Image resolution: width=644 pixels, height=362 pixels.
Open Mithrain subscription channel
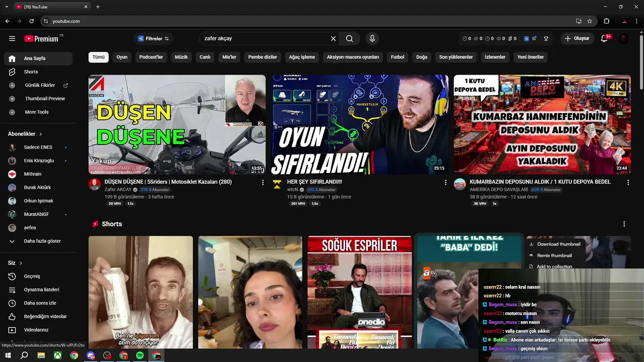(x=38, y=174)
